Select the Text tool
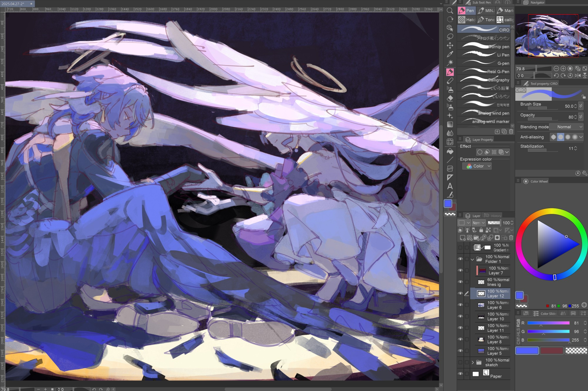Image resolution: width=588 pixels, height=391 pixels. click(450, 186)
